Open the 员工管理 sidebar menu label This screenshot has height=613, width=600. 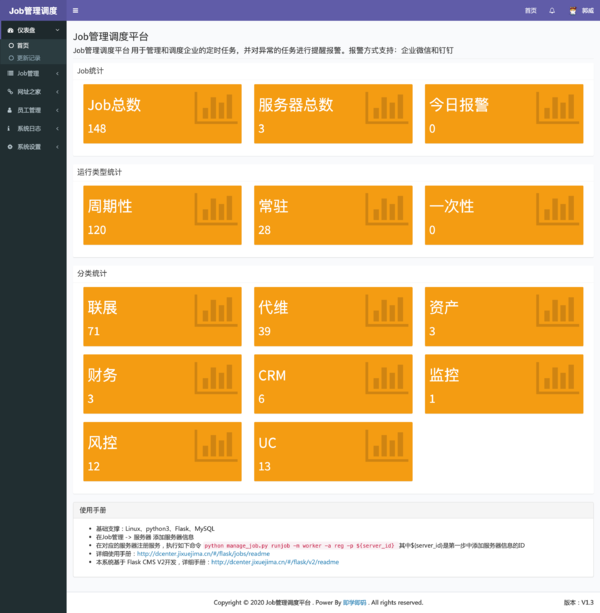pyautogui.click(x=29, y=110)
